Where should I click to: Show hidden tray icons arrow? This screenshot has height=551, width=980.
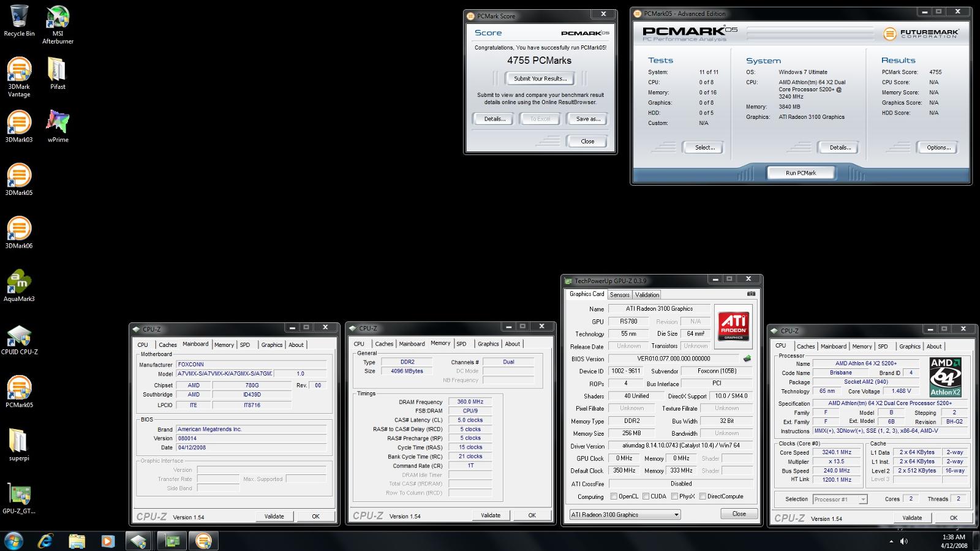[x=891, y=541]
